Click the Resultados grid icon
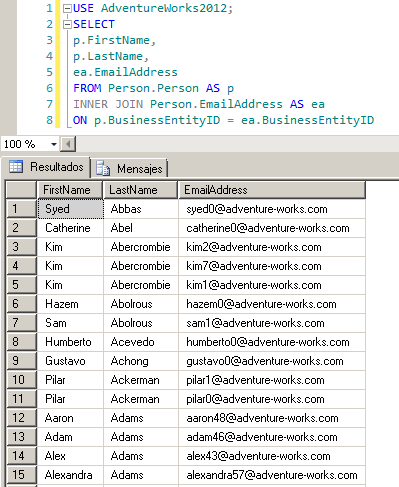The image size is (399, 487). 16,166
